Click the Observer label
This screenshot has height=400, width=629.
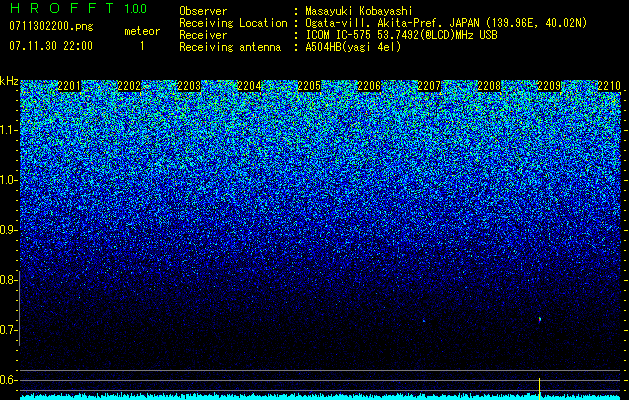pyautogui.click(x=203, y=11)
